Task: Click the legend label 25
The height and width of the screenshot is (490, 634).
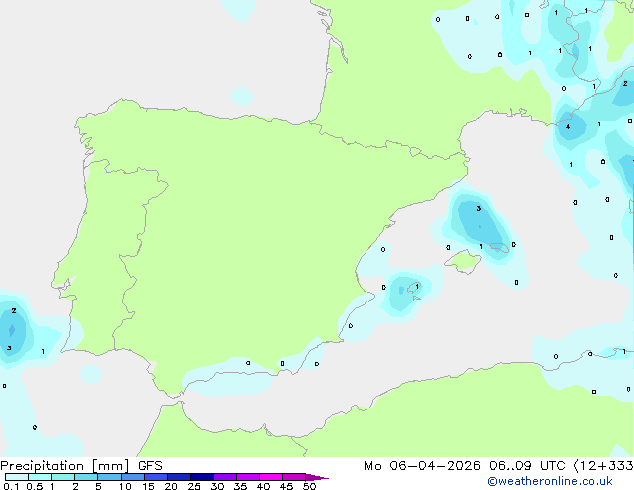Action: (194, 486)
